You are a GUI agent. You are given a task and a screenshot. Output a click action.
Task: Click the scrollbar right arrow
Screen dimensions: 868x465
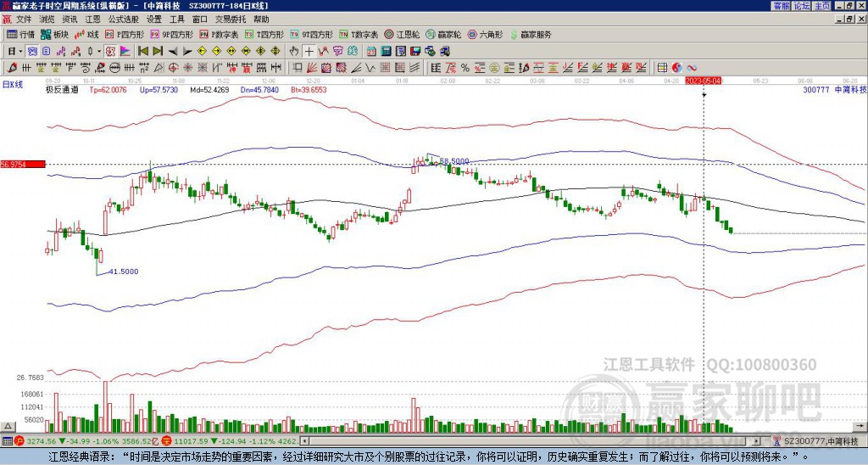756,442
